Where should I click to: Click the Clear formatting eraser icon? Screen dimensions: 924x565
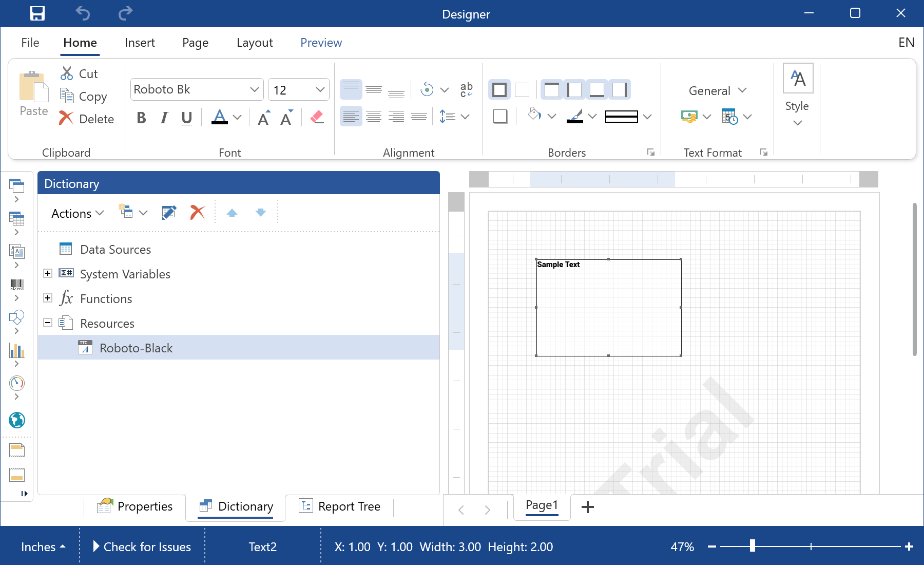tap(317, 118)
